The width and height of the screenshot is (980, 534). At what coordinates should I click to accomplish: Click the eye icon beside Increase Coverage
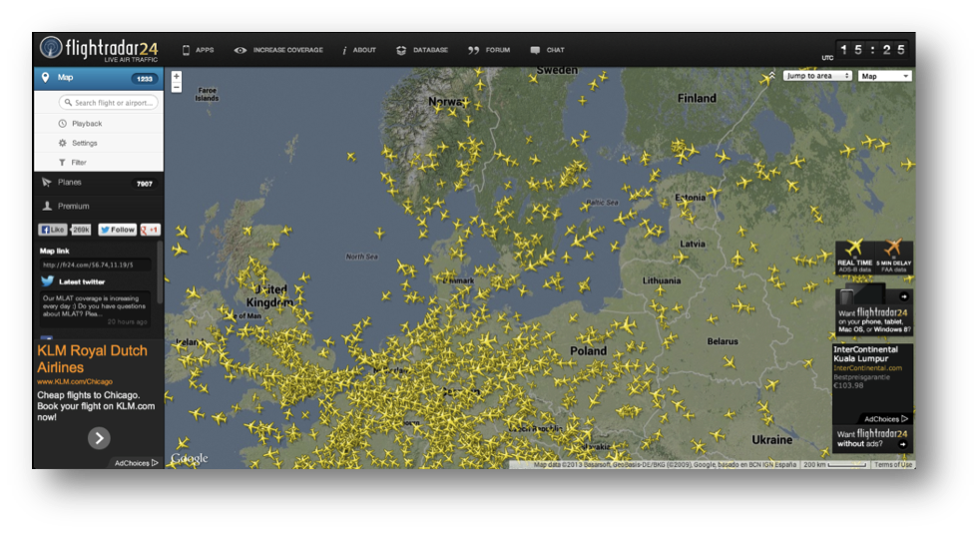[240, 50]
